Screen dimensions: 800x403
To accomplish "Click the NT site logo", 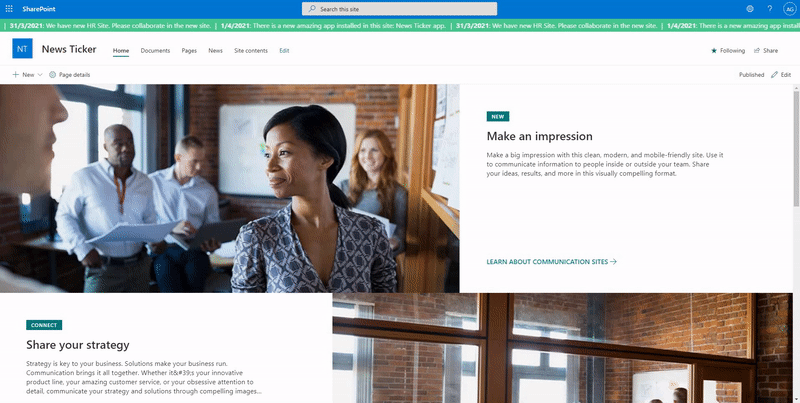I will [x=22, y=50].
